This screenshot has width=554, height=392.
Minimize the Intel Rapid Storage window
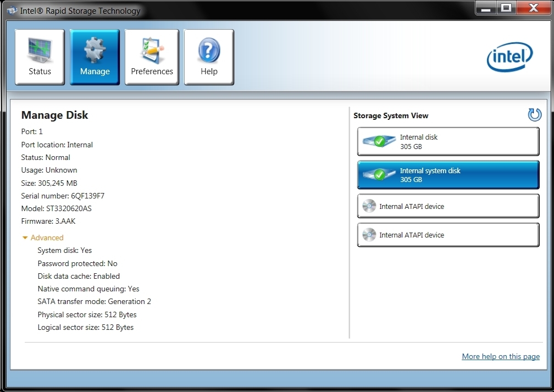486,8
